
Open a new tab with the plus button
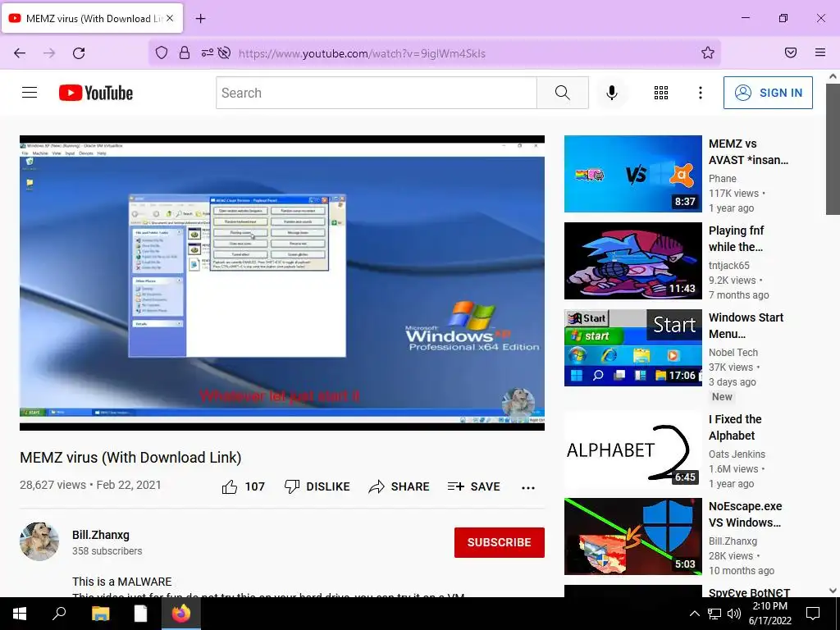pyautogui.click(x=200, y=19)
